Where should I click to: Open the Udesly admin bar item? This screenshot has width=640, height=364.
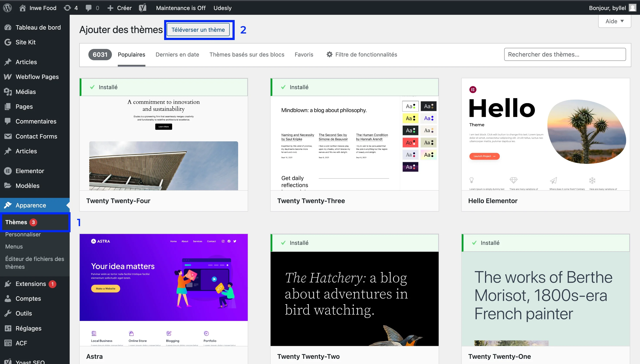coord(222,8)
